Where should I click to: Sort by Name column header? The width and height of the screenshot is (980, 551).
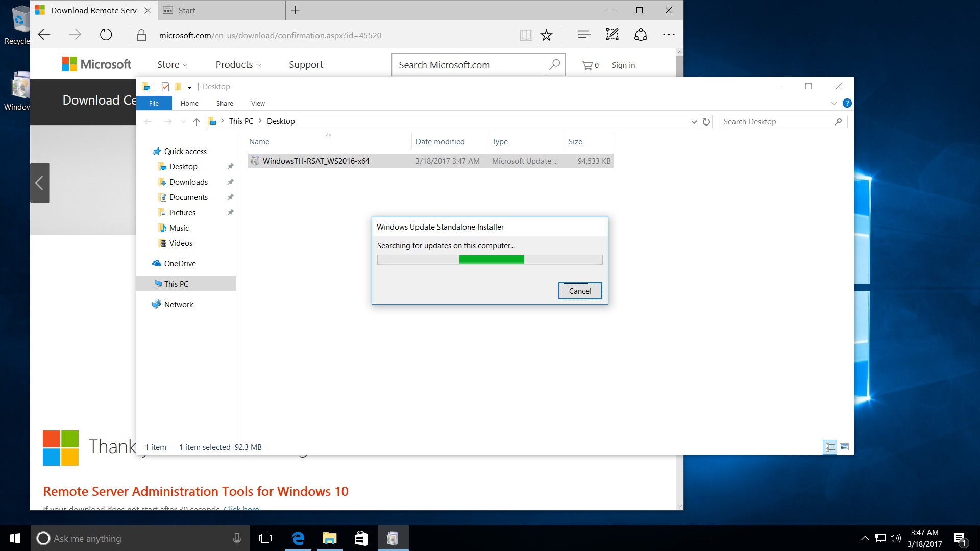pyautogui.click(x=329, y=142)
